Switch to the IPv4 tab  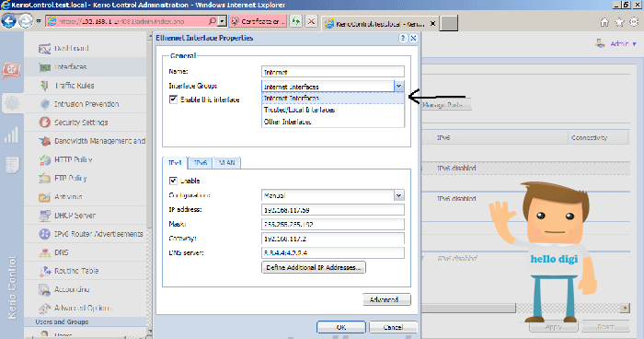pos(175,163)
